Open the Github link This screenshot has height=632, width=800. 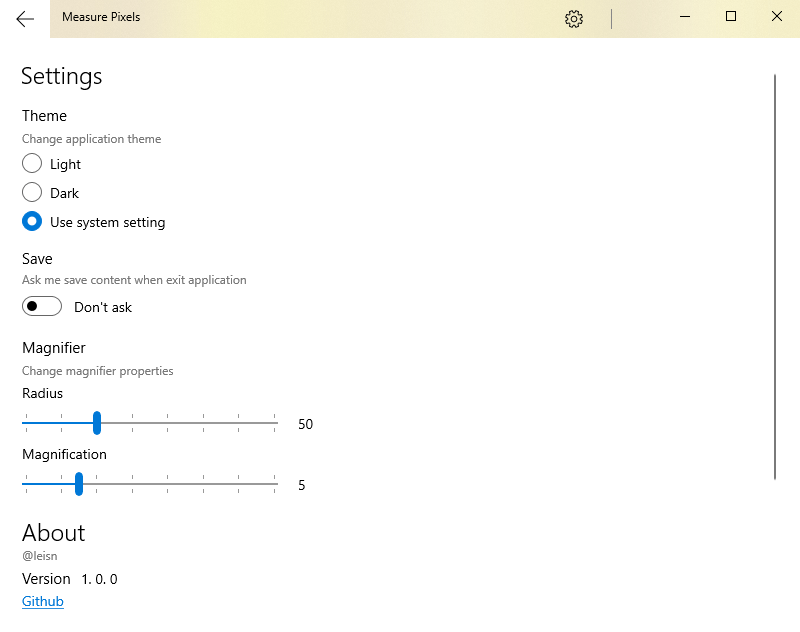pyautogui.click(x=43, y=601)
